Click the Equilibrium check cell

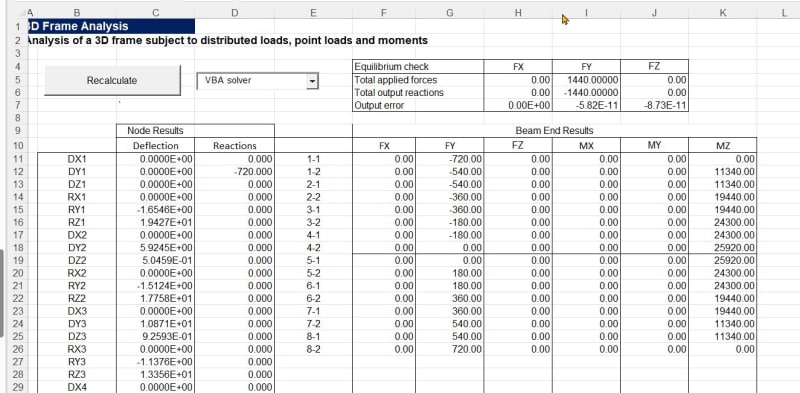418,67
